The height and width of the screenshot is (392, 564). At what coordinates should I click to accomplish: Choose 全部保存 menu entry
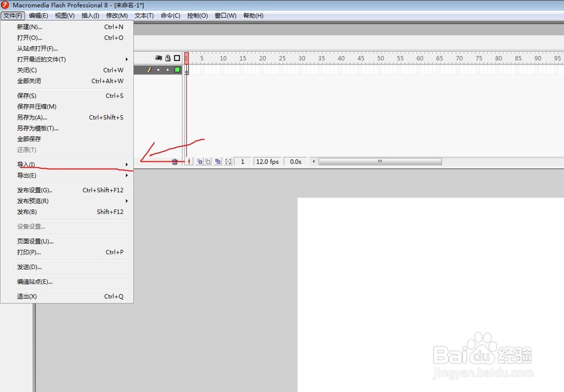click(67, 139)
